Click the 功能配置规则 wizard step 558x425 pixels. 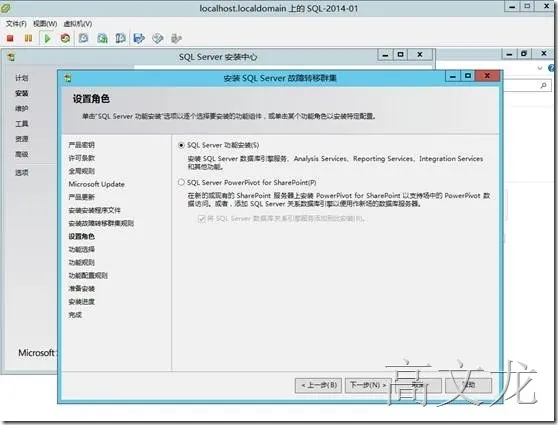(88, 276)
